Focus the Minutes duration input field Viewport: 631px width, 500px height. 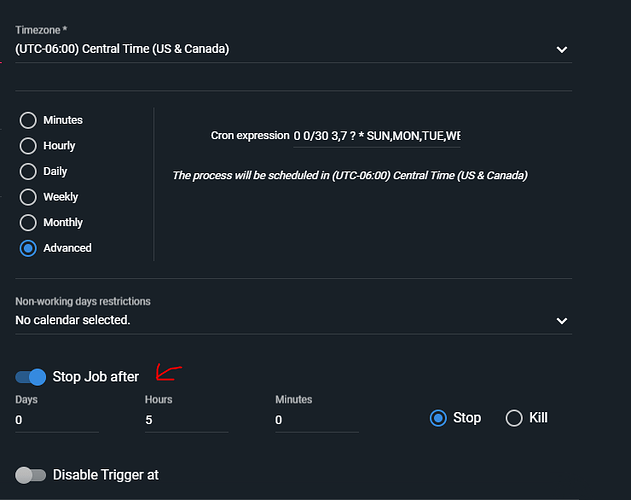(317, 420)
